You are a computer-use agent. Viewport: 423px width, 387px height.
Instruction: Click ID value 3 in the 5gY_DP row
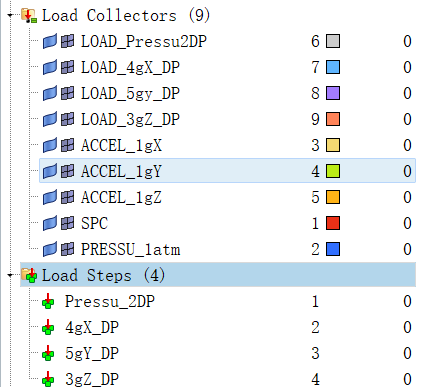coord(315,353)
